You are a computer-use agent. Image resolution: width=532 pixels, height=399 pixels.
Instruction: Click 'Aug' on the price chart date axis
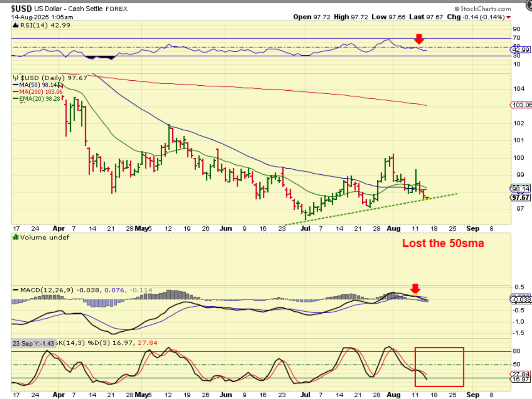[394, 228]
